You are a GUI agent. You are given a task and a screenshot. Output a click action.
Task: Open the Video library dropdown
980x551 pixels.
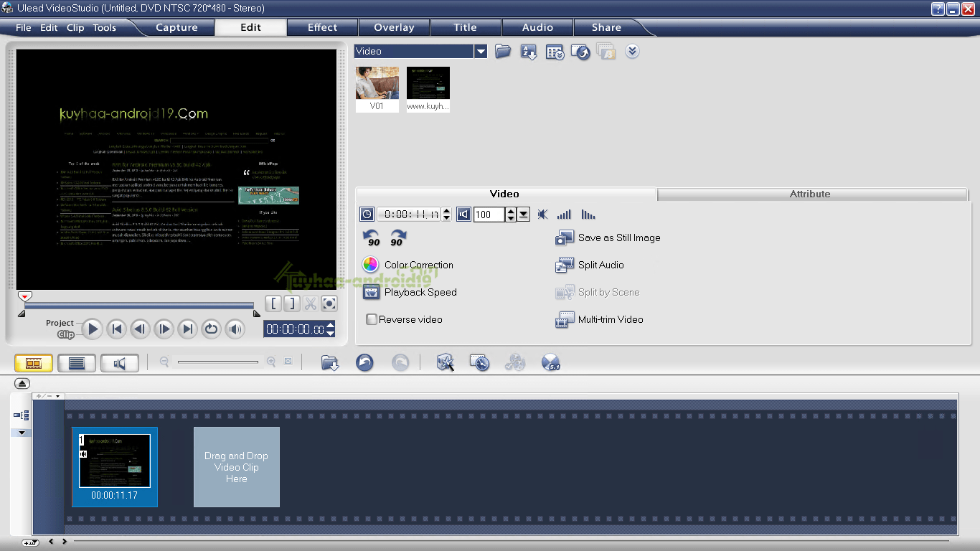click(x=481, y=51)
